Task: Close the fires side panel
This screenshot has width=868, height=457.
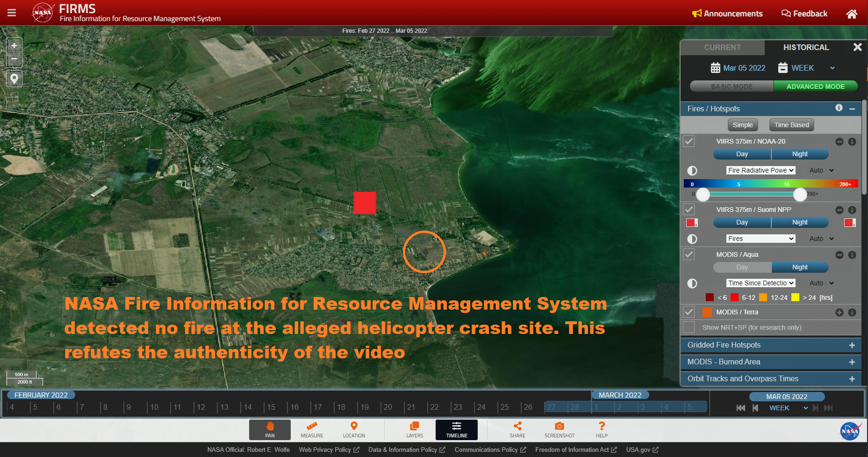Action: point(857,47)
